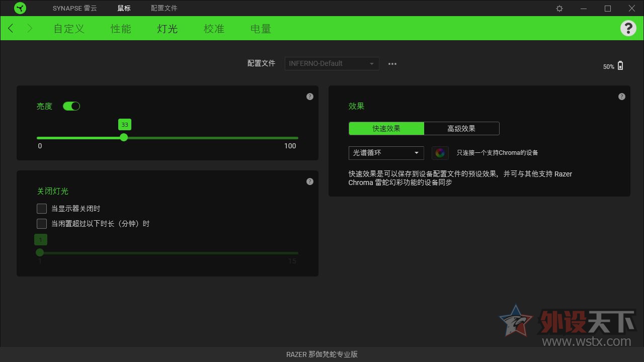Enable the 当闲置超过以下时长 checkbox
The width and height of the screenshot is (644, 362).
click(x=42, y=224)
